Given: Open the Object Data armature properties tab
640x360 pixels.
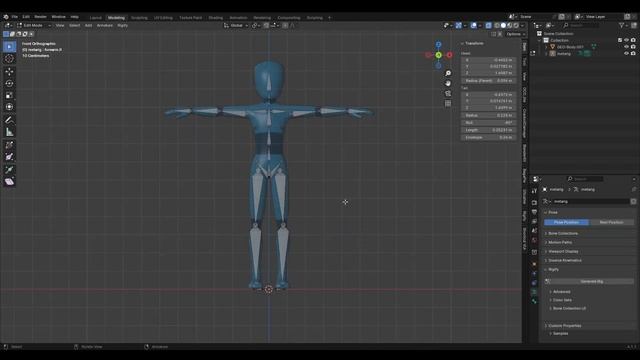Looking at the screenshot, I should click(x=534, y=292).
